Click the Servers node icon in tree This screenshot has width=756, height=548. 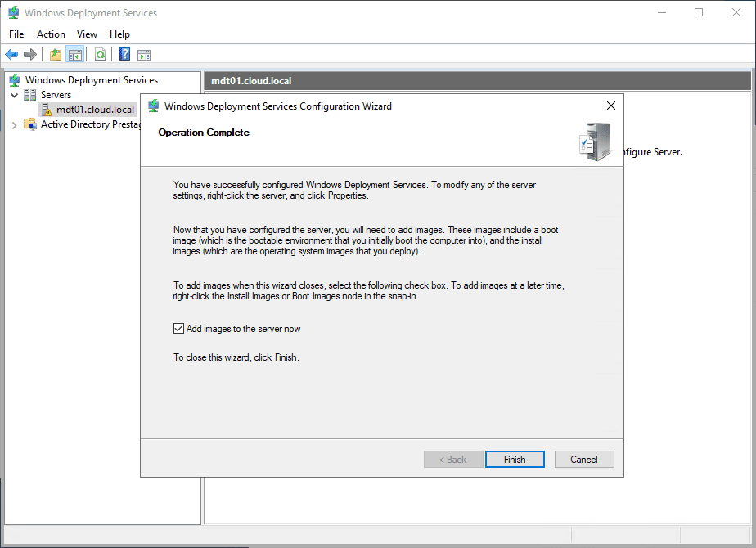tap(30, 95)
